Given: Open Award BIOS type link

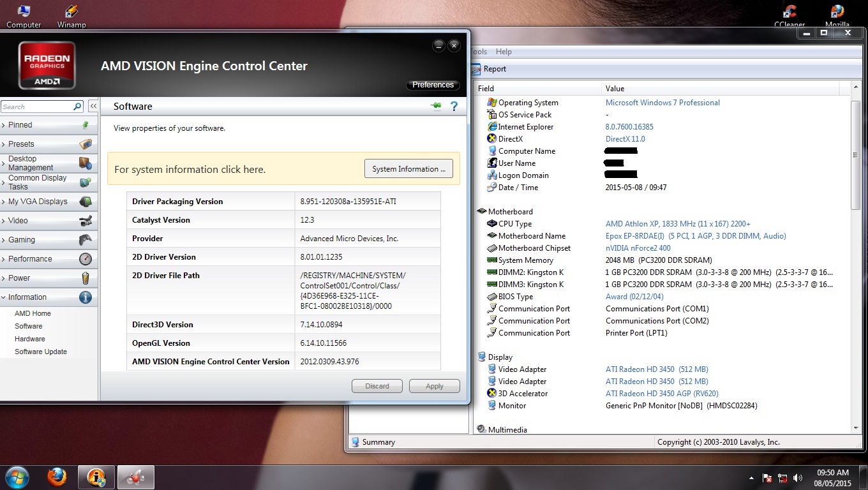Looking at the screenshot, I should (634, 297).
